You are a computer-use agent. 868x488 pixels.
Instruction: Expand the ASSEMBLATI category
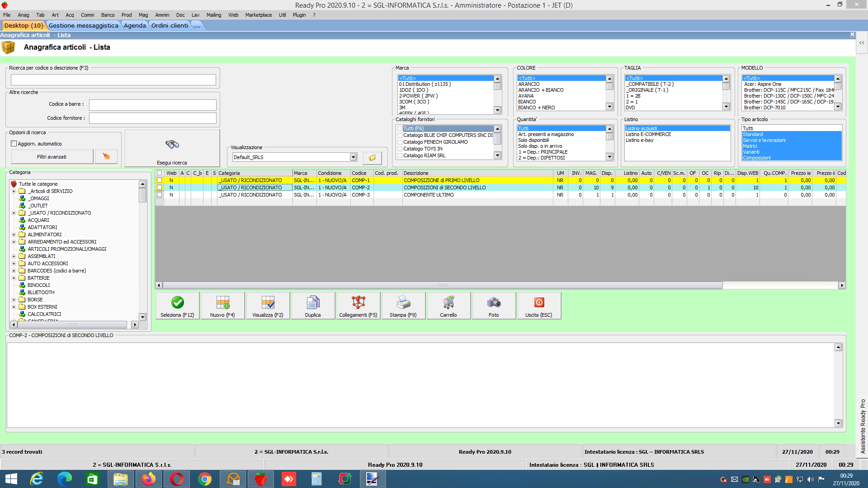(x=14, y=256)
